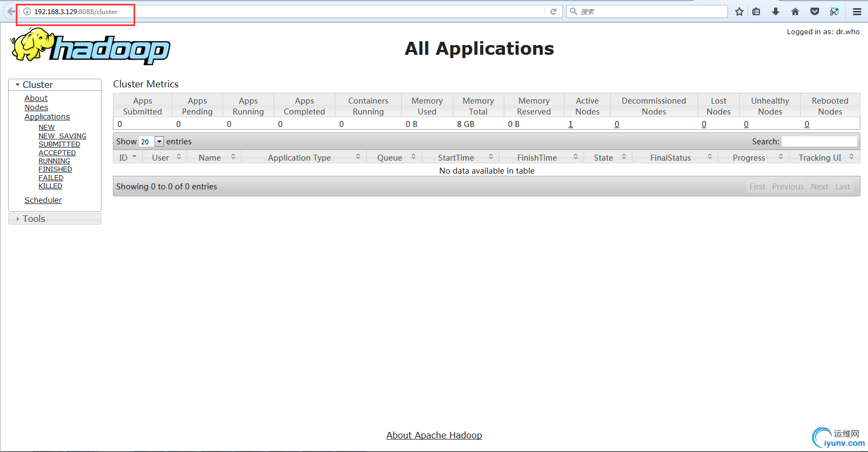Image resolution: width=868 pixels, height=452 pixels.
Task: Click the site info icon in address bar
Action: click(27, 11)
